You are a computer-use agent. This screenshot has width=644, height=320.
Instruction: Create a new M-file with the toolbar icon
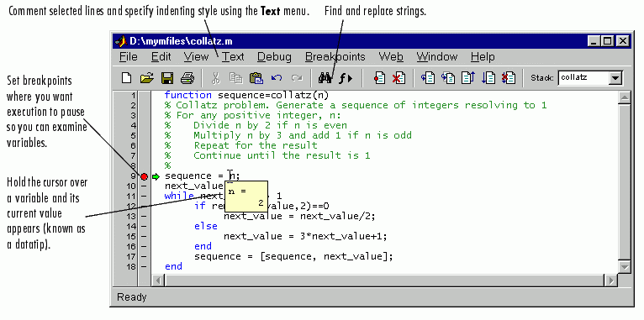pyautogui.click(x=126, y=77)
